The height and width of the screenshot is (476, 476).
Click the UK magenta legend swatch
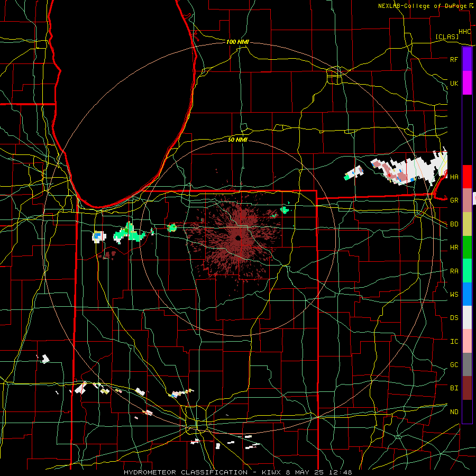pos(467,83)
